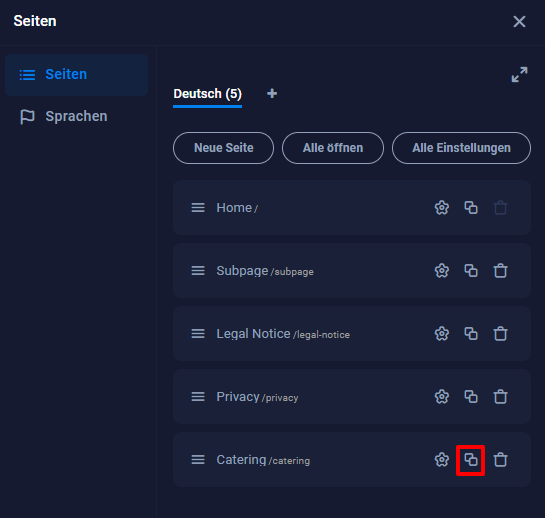This screenshot has width=545, height=518.
Task: Click the drag handle of Privacy row
Action: 198,397
